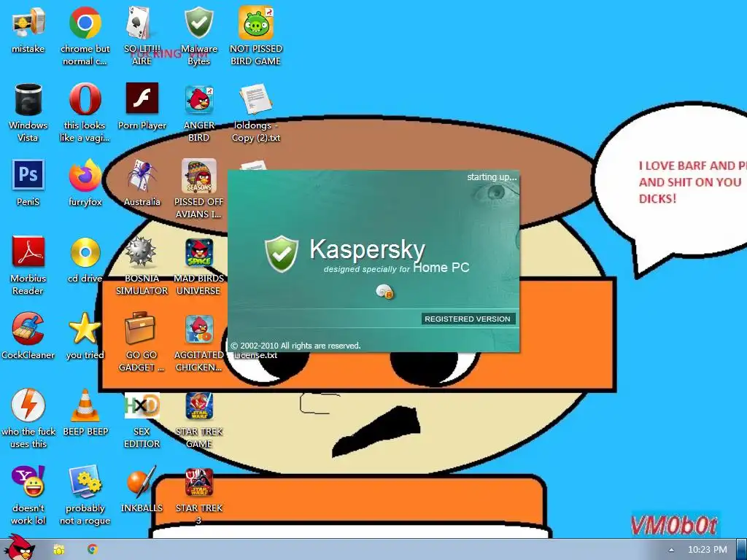Launch Chrome from the taskbar

click(x=93, y=549)
